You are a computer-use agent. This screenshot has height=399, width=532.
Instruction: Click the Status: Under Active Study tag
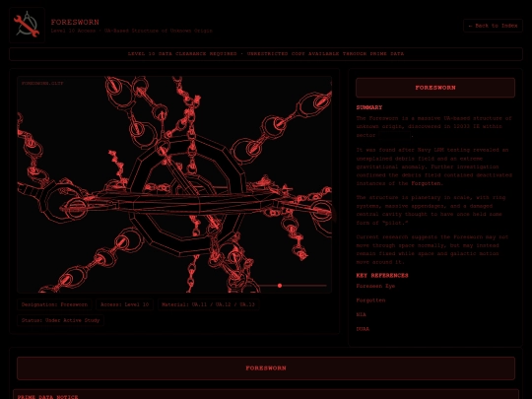click(x=60, y=320)
